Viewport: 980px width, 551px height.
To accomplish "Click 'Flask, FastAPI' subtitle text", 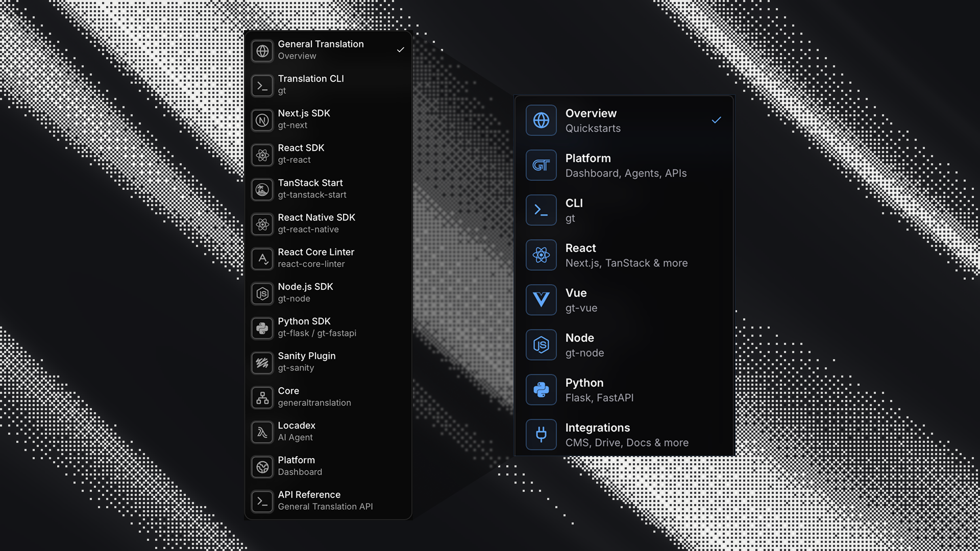I will point(599,398).
